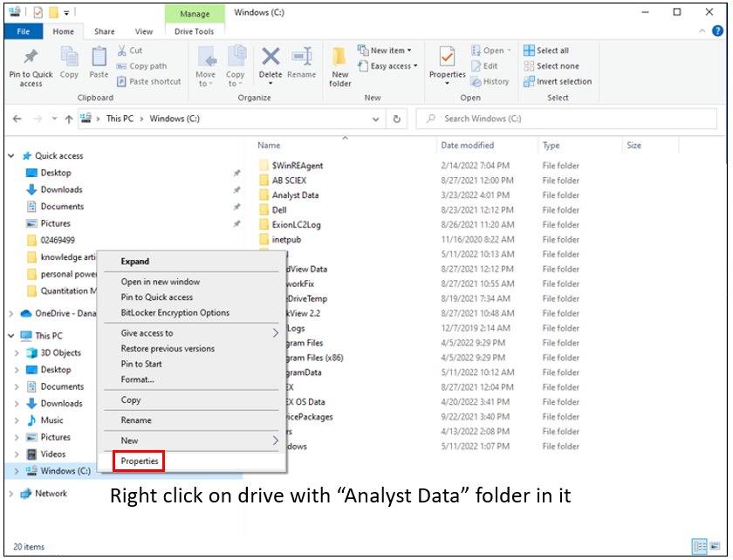This screenshot has width=733, height=560.
Task: Select the 02469499 folder in Quick access
Action: pyautogui.click(x=57, y=240)
